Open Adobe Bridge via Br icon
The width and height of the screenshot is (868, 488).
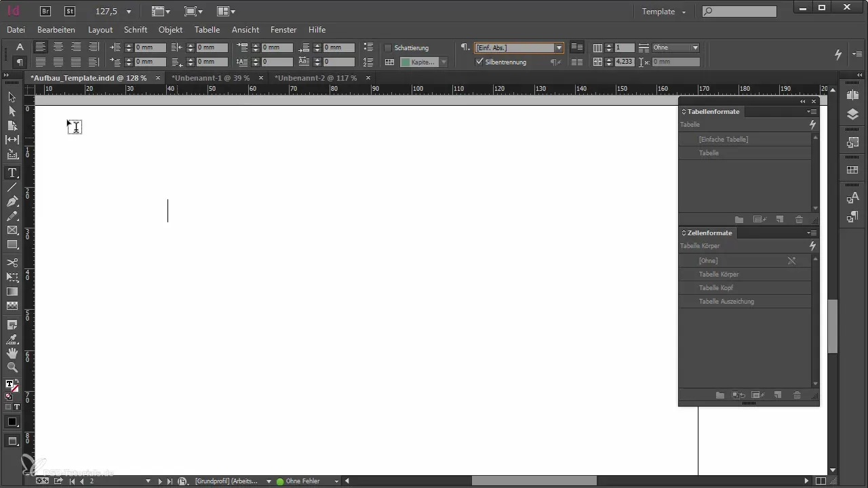pos(45,11)
